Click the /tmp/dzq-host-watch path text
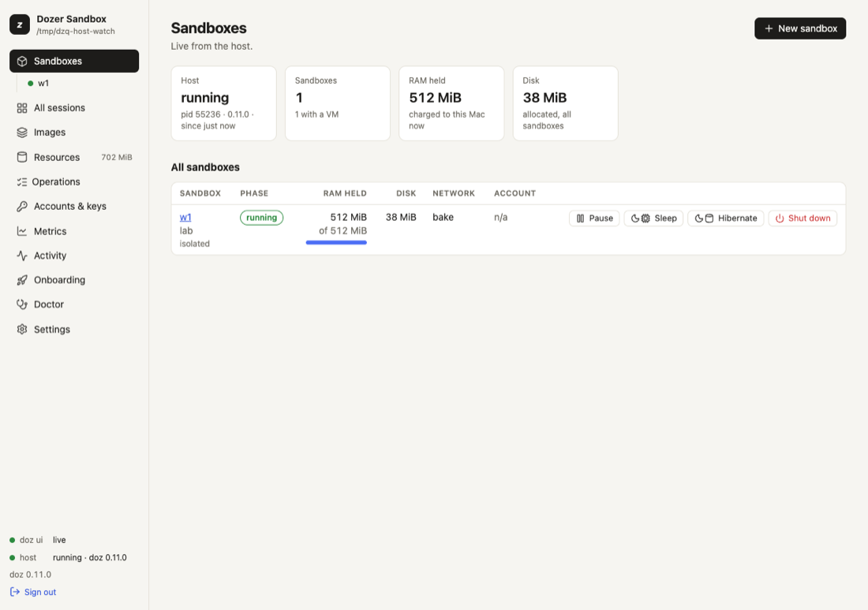The width and height of the screenshot is (868, 610). click(76, 32)
